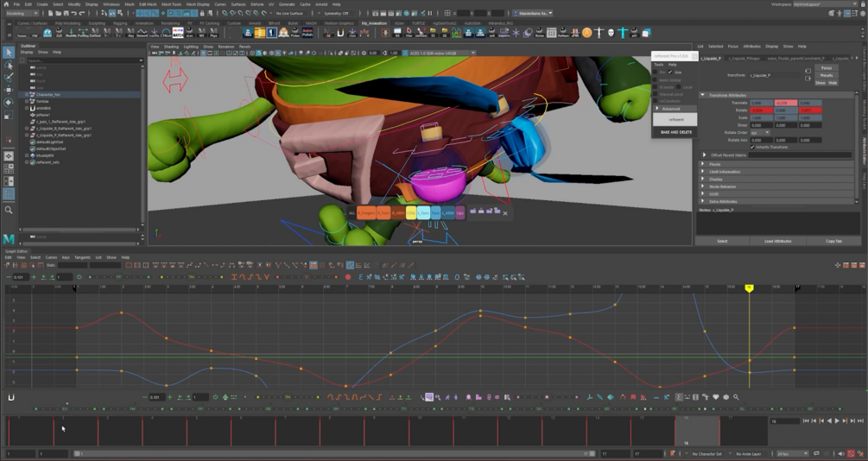Click the Presets button
868x461 pixels.
pos(827,75)
